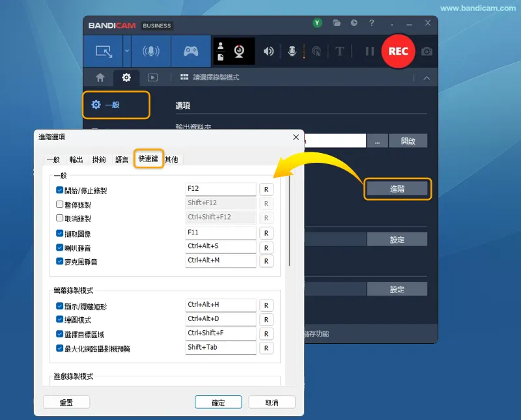The height and width of the screenshot is (420, 521).
Task: Open the settings gear tab
Action: [x=126, y=77]
